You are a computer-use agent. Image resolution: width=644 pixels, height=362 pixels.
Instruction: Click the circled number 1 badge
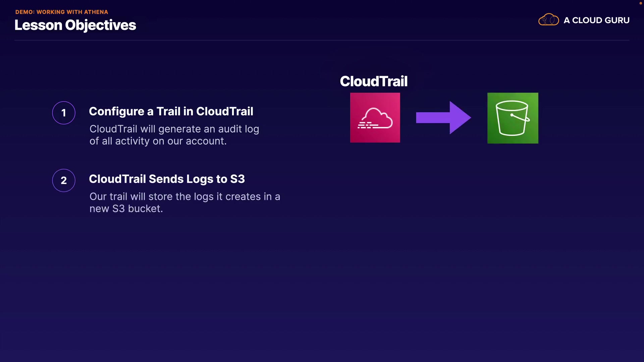pyautogui.click(x=64, y=113)
